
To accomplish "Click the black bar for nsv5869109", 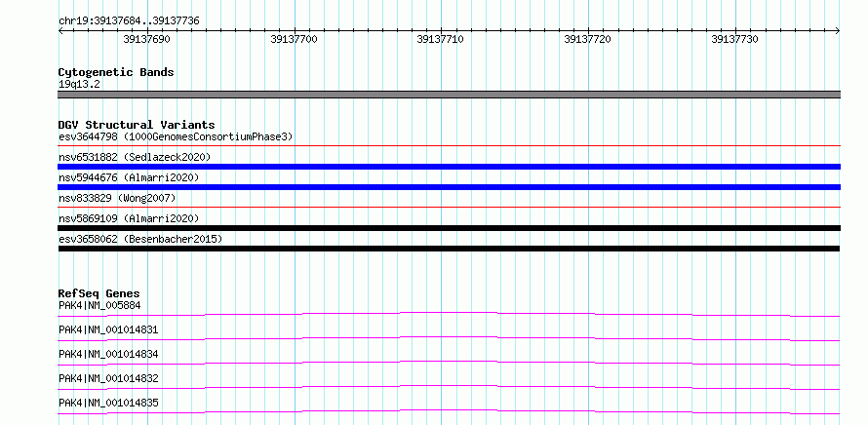I will point(449,228).
